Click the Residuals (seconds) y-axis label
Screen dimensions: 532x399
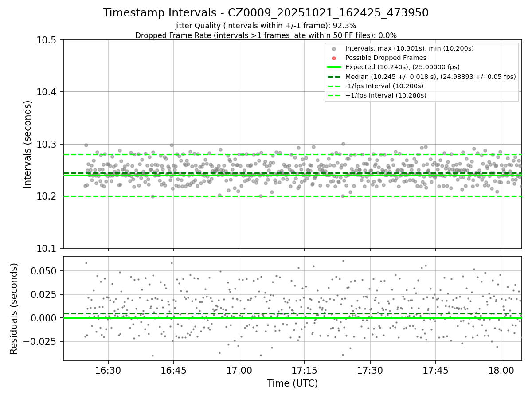pos(14,308)
